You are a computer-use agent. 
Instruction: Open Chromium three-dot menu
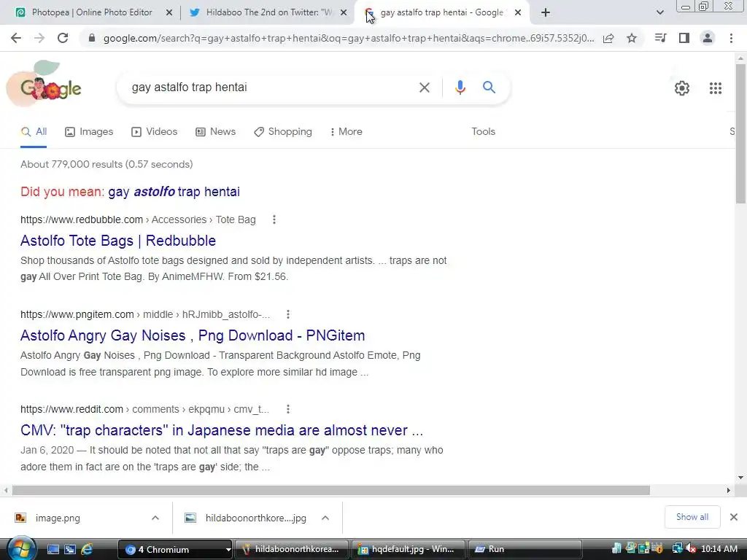(731, 38)
